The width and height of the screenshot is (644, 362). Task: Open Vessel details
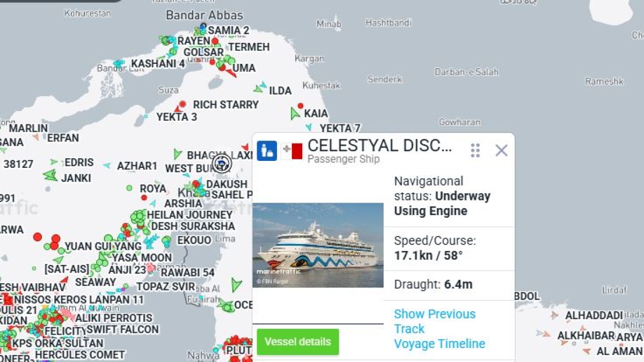tap(298, 342)
